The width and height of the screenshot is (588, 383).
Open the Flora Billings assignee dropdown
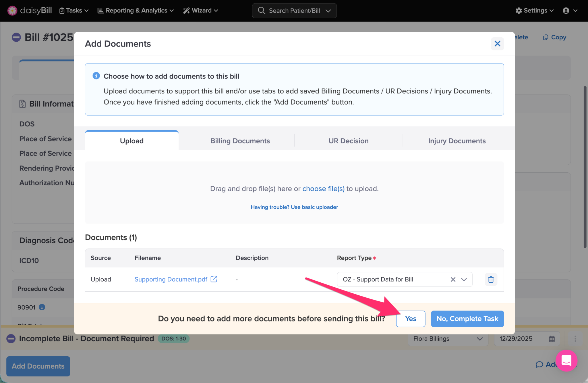(448, 339)
